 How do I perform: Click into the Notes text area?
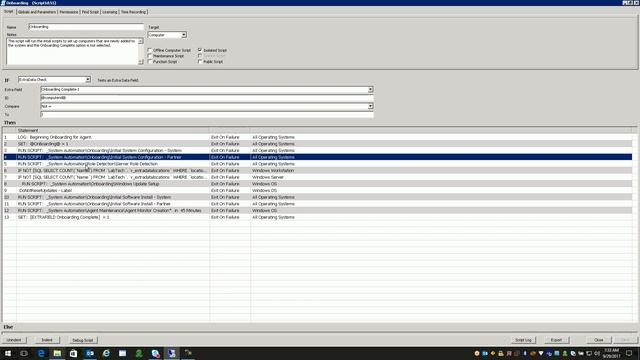coord(72,51)
